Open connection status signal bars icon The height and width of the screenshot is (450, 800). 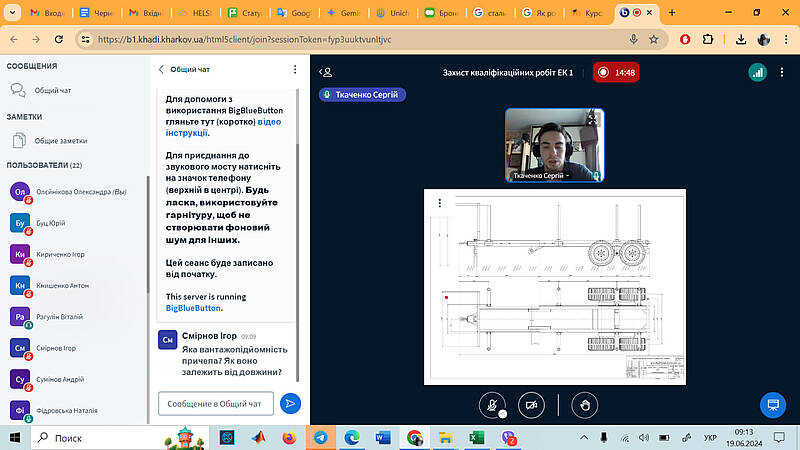[x=758, y=72]
